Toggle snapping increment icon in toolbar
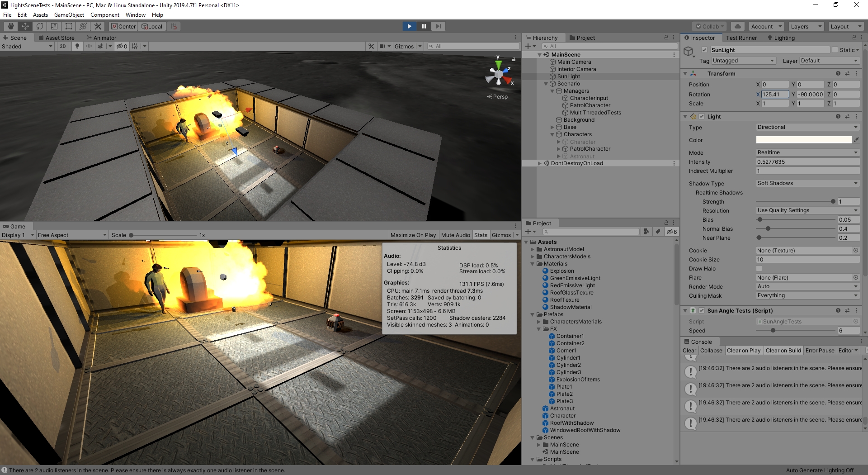 point(174,26)
